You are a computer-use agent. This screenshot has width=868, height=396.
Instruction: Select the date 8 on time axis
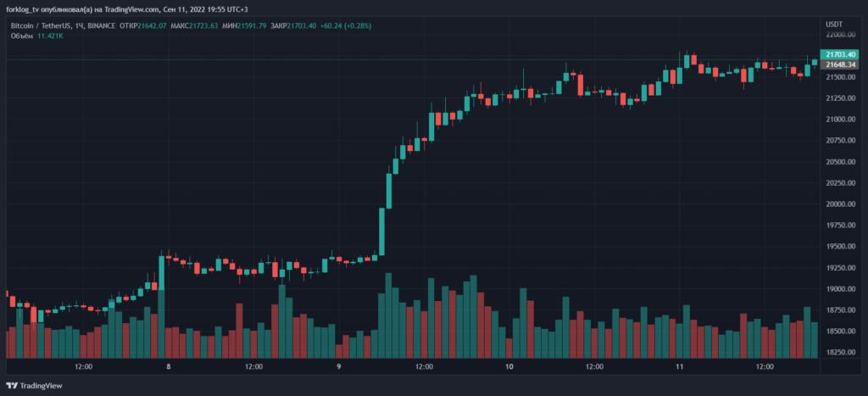169,367
